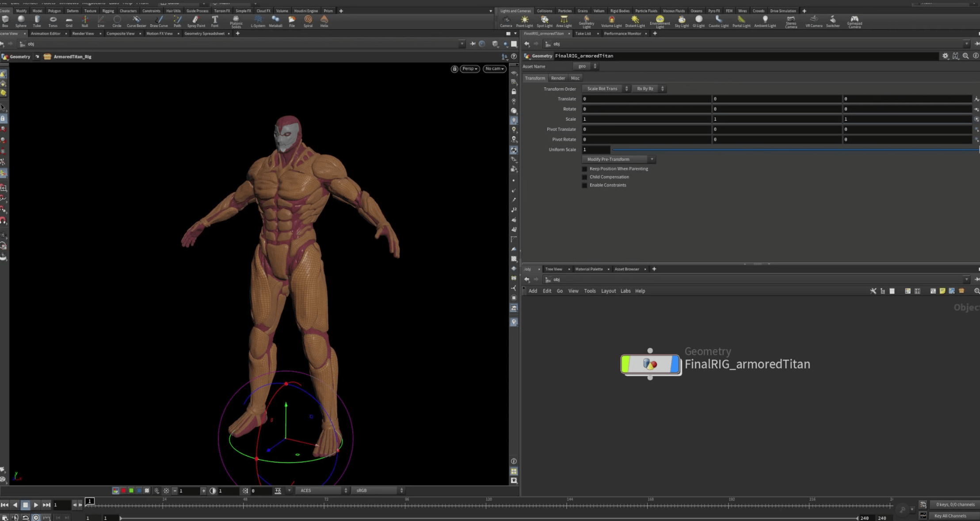Open the Animation Editor tab

click(46, 34)
